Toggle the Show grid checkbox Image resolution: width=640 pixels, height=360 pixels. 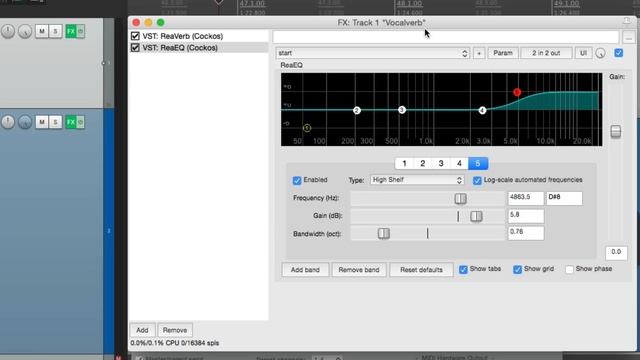(517, 269)
